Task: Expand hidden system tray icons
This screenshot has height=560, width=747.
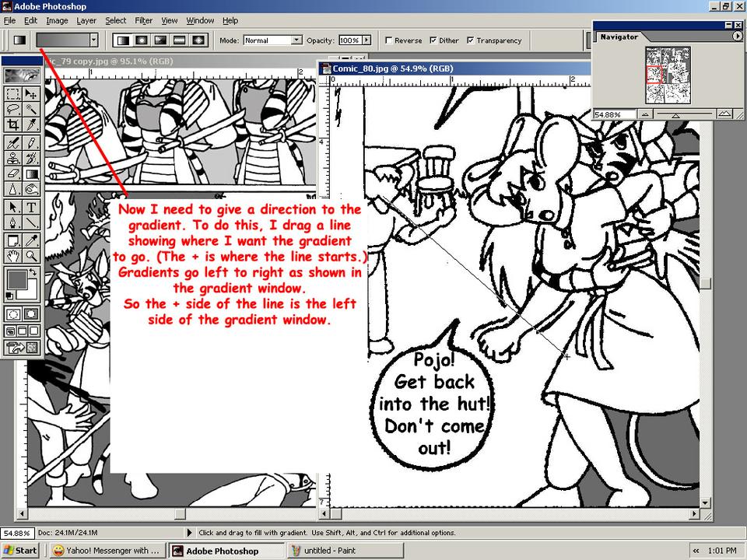Action: (696, 551)
